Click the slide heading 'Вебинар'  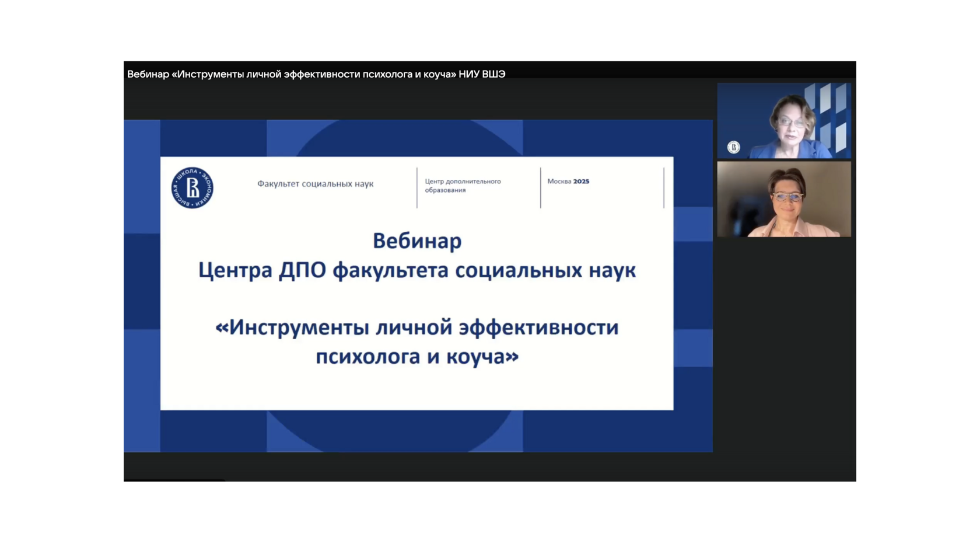pyautogui.click(x=417, y=241)
